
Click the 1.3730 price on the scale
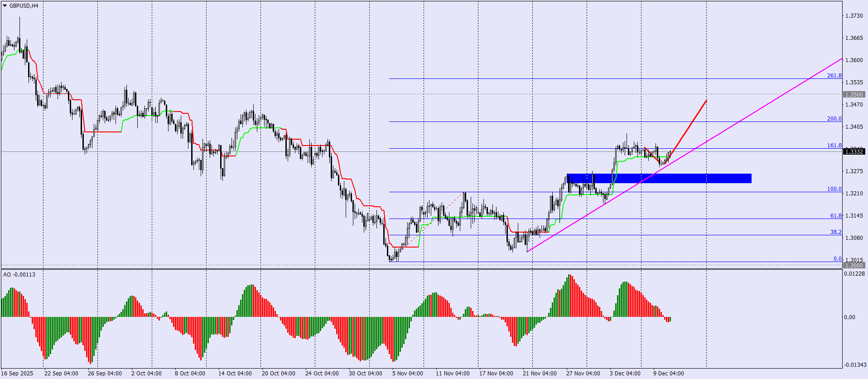pyautogui.click(x=854, y=16)
